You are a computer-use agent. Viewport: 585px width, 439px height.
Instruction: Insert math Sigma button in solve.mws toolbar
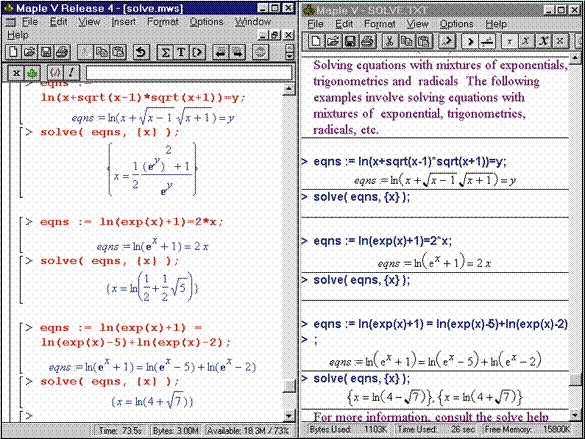click(165, 52)
